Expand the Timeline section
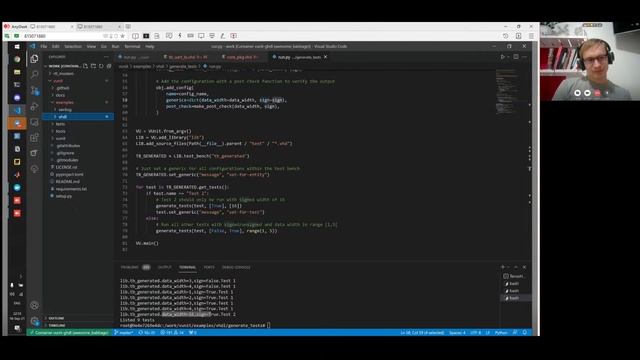The height and width of the screenshot is (360, 640). click(57, 325)
